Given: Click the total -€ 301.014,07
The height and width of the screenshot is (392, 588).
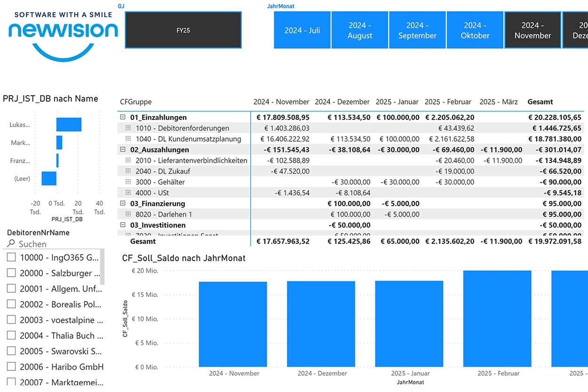Looking at the screenshot, I should tap(558, 150).
